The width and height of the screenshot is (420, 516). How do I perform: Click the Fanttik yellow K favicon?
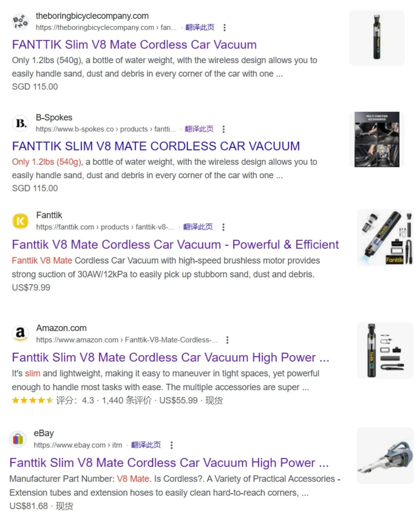[x=20, y=221]
